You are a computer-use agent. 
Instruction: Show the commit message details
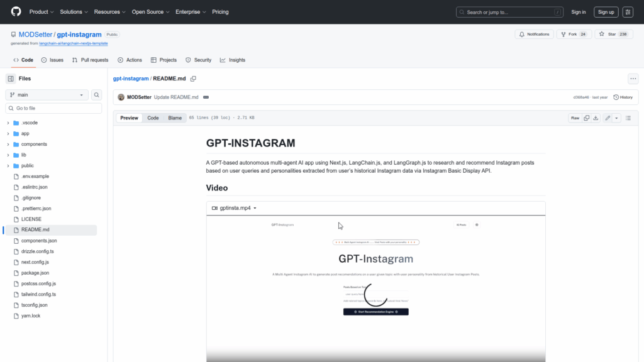(x=206, y=97)
